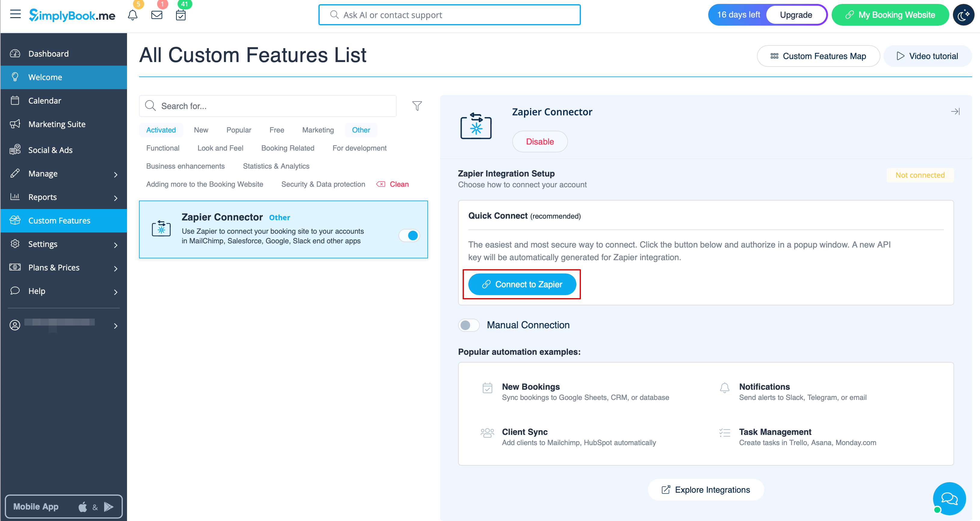The image size is (980, 521).
Task: Click the calendar tasks icon with badge 41
Action: (181, 15)
